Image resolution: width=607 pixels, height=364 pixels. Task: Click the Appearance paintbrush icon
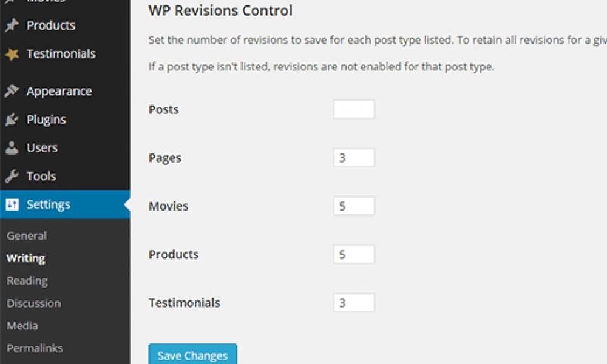click(12, 92)
